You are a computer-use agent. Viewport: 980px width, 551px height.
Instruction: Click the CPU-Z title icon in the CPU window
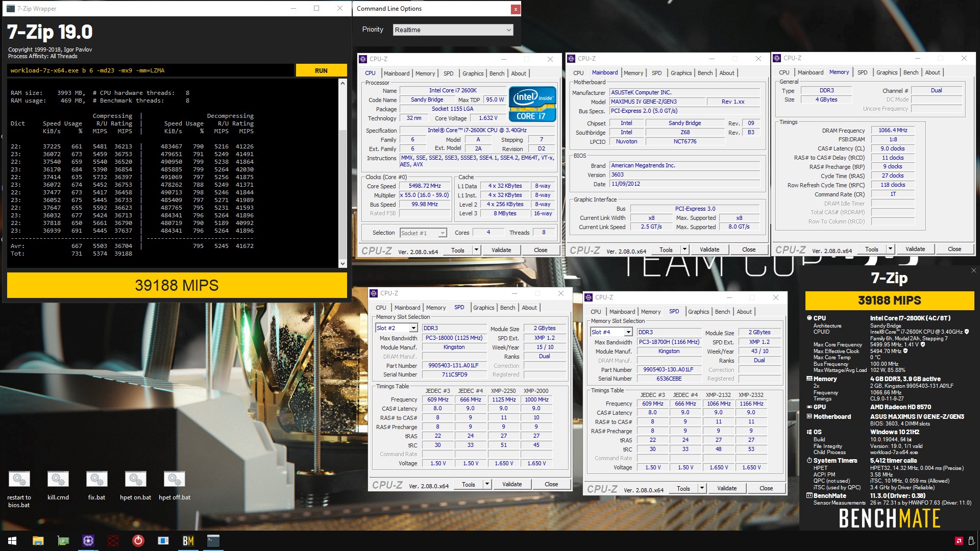coord(363,59)
